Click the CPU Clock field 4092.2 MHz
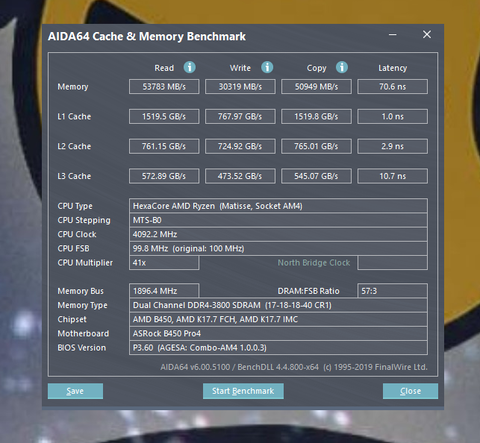The image size is (480, 443). (x=278, y=234)
